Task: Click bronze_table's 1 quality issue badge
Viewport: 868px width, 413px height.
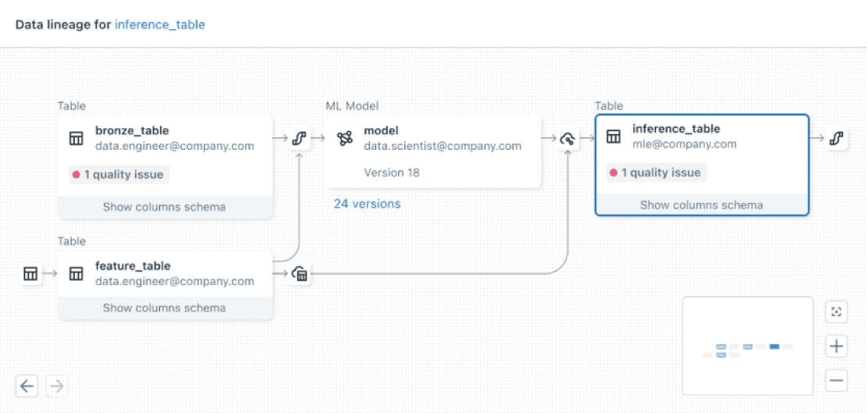Action: pos(119,175)
